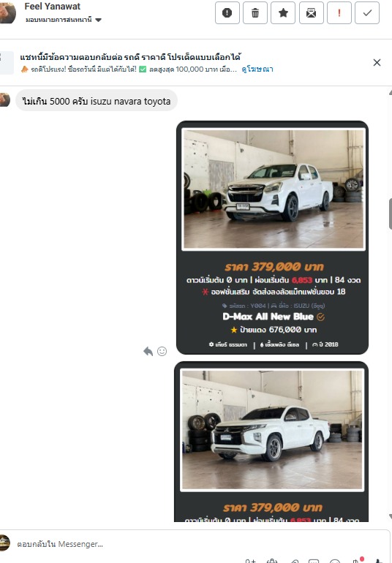Mark the conversation as spam
The height and width of the screenshot is (563, 392).
(x=227, y=13)
